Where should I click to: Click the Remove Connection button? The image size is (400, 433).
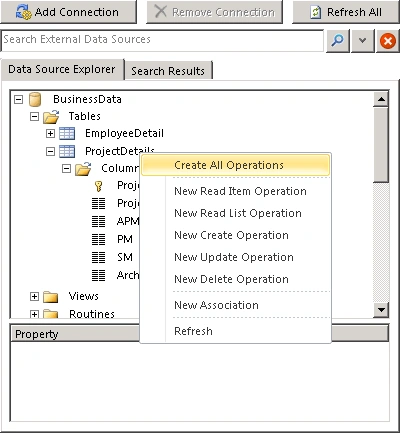click(x=214, y=12)
